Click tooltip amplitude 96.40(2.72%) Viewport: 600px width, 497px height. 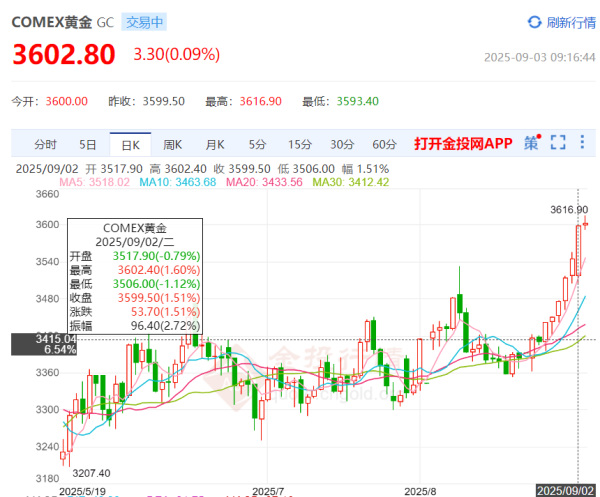pos(165,326)
